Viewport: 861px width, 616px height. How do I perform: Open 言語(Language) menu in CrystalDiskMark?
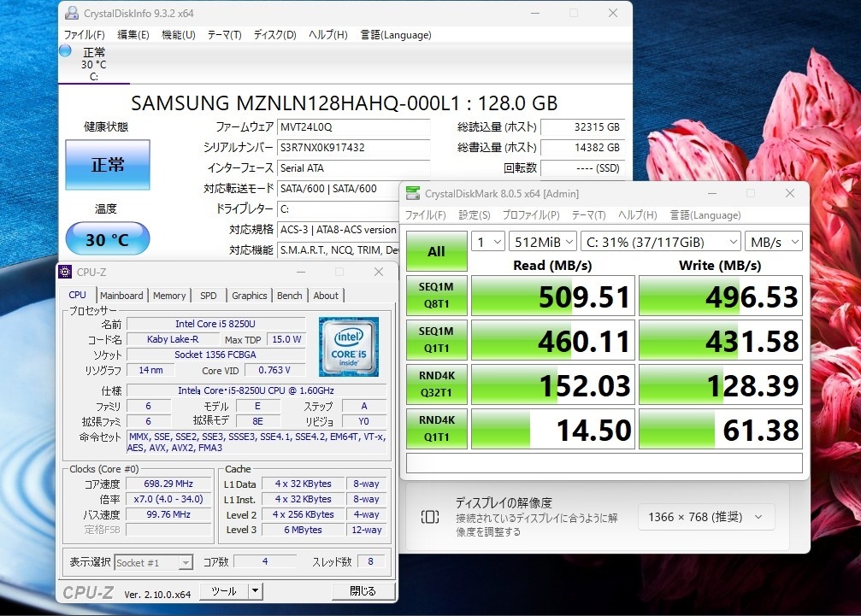click(705, 215)
